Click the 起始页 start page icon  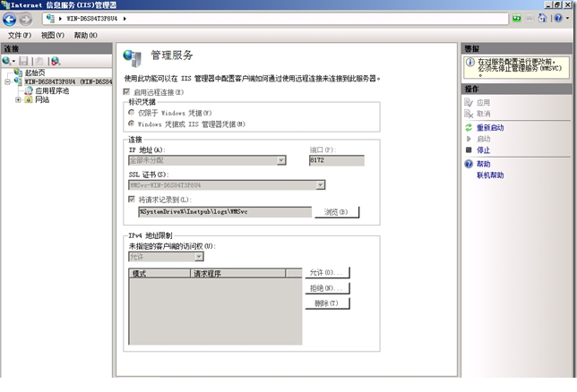click(18, 72)
